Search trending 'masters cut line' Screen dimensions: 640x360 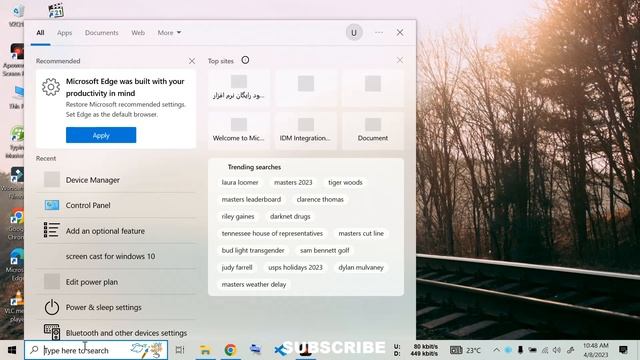click(361, 233)
